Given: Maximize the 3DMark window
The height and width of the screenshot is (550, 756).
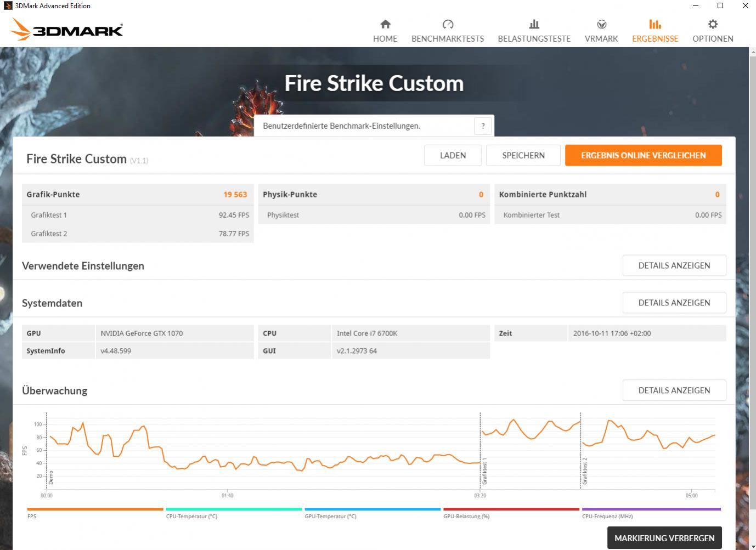Looking at the screenshot, I should [720, 5].
